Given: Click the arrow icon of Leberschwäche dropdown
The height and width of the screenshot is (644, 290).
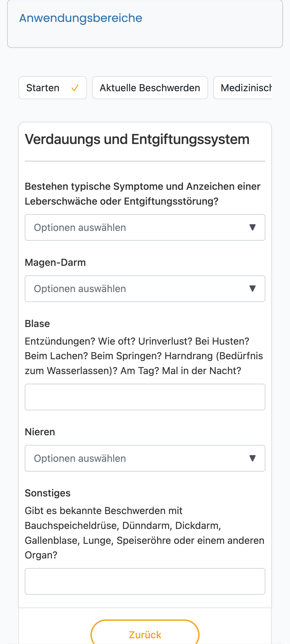Looking at the screenshot, I should point(252,227).
